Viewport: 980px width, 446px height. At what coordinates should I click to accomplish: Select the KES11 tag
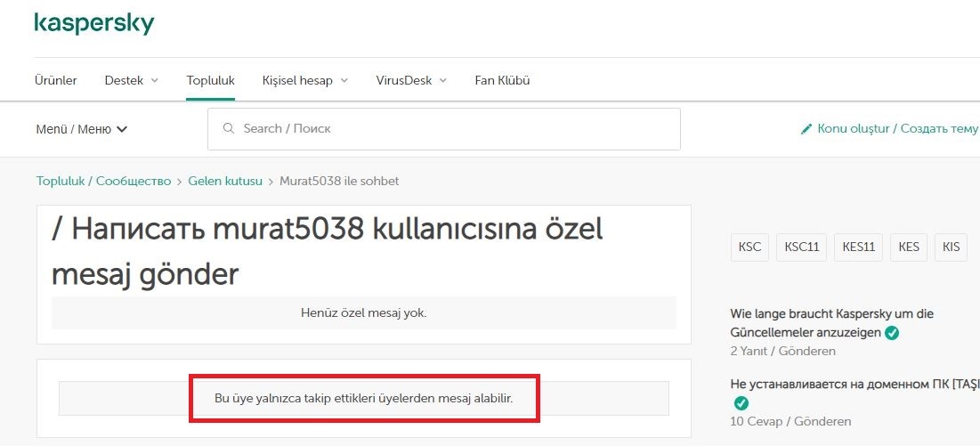pyautogui.click(x=858, y=247)
